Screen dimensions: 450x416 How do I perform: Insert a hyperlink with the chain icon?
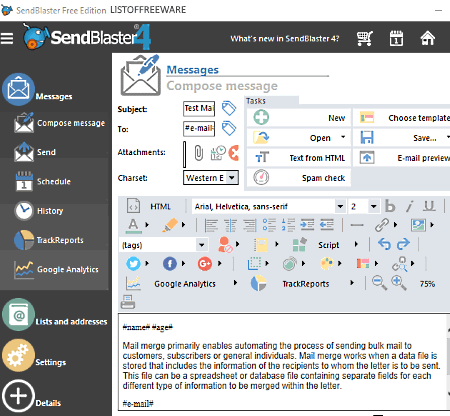382,225
